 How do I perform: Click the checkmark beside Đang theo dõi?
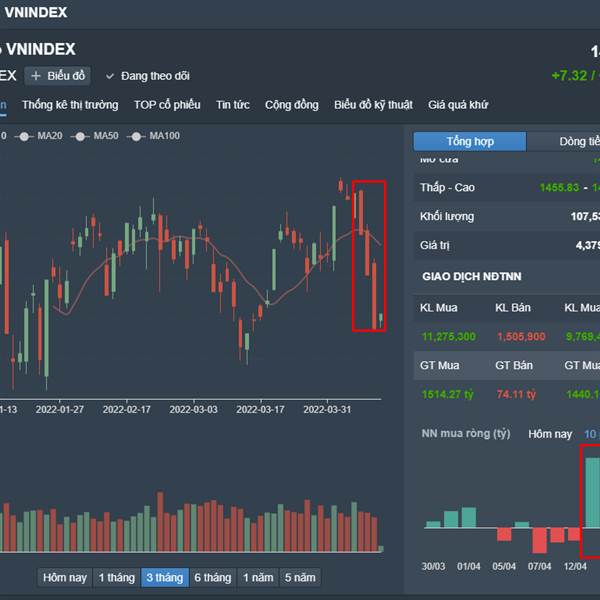coord(110,76)
